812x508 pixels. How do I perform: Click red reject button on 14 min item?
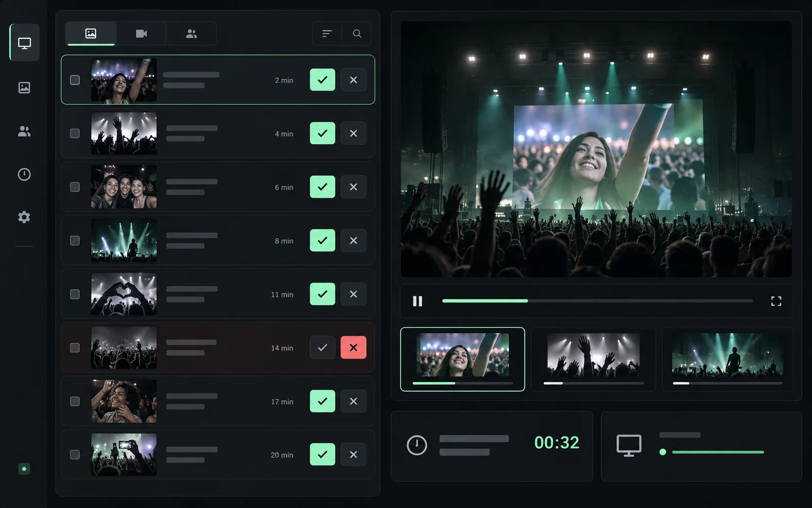click(353, 348)
